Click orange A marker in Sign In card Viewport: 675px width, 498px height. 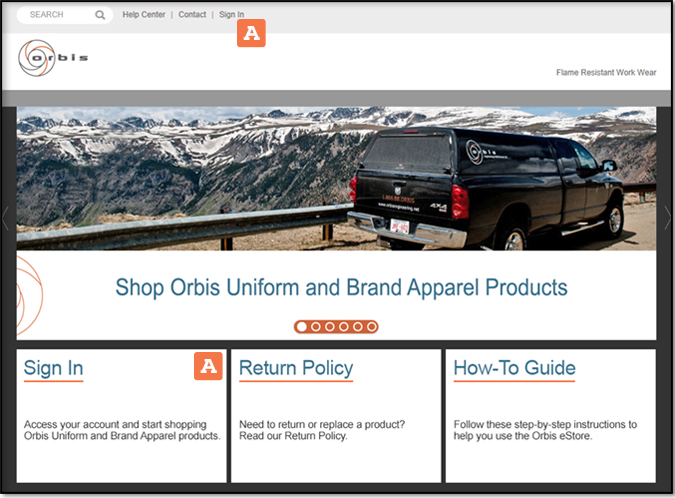click(x=207, y=366)
